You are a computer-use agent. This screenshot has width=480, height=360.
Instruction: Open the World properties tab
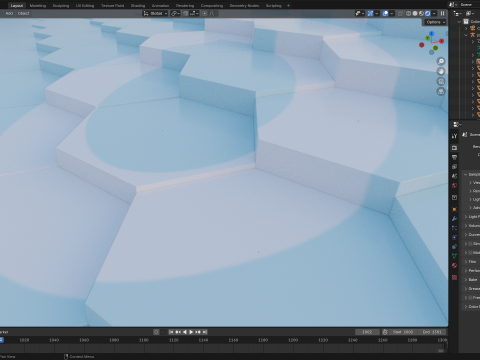point(454,185)
